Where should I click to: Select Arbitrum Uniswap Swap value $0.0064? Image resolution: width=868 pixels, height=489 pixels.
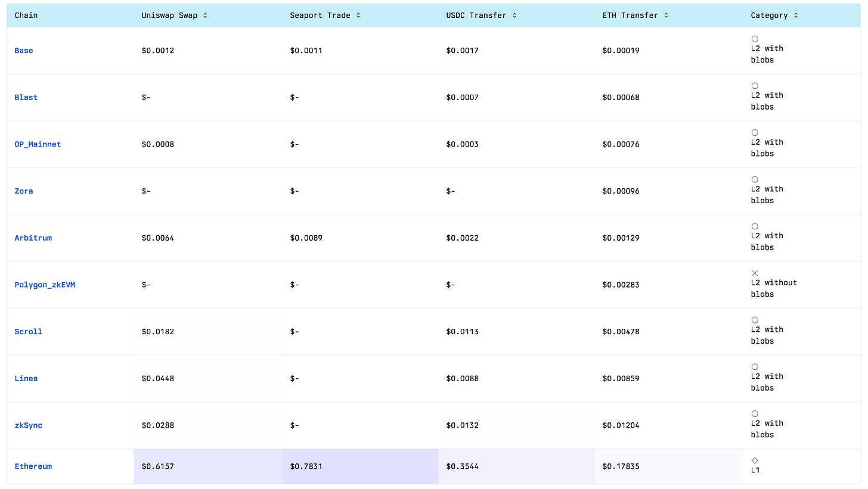coord(158,238)
